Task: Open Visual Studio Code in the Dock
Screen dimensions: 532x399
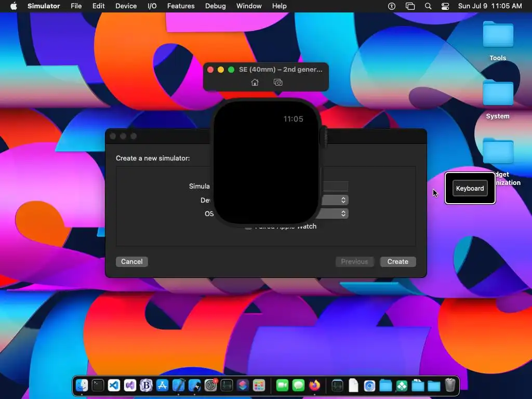Action: [x=114, y=385]
